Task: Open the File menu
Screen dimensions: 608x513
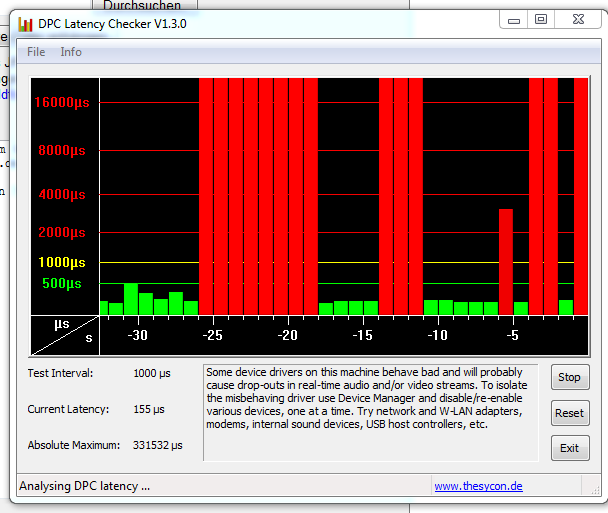Action: (36, 52)
